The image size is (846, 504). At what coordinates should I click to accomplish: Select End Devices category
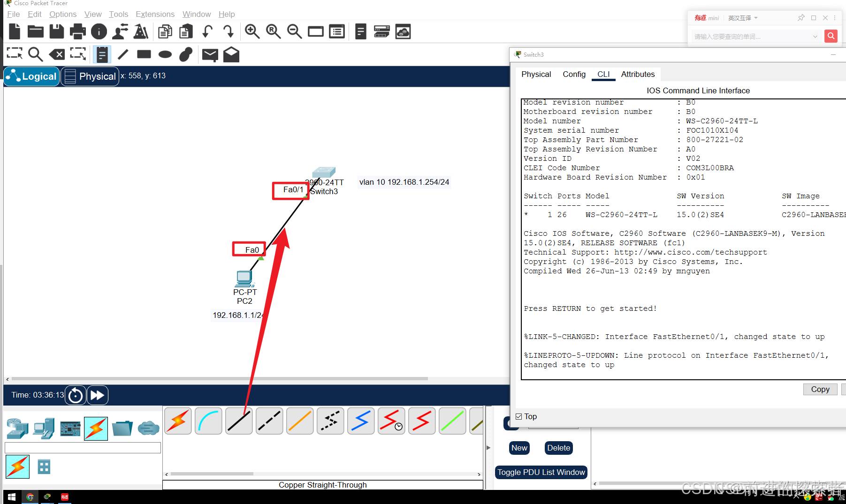click(44, 429)
